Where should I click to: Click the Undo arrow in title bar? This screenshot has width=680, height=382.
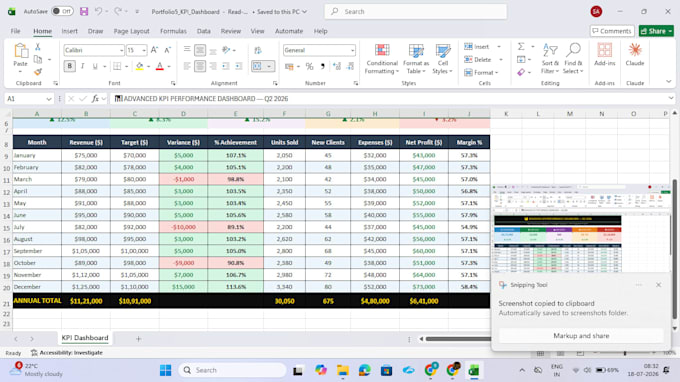98,12
